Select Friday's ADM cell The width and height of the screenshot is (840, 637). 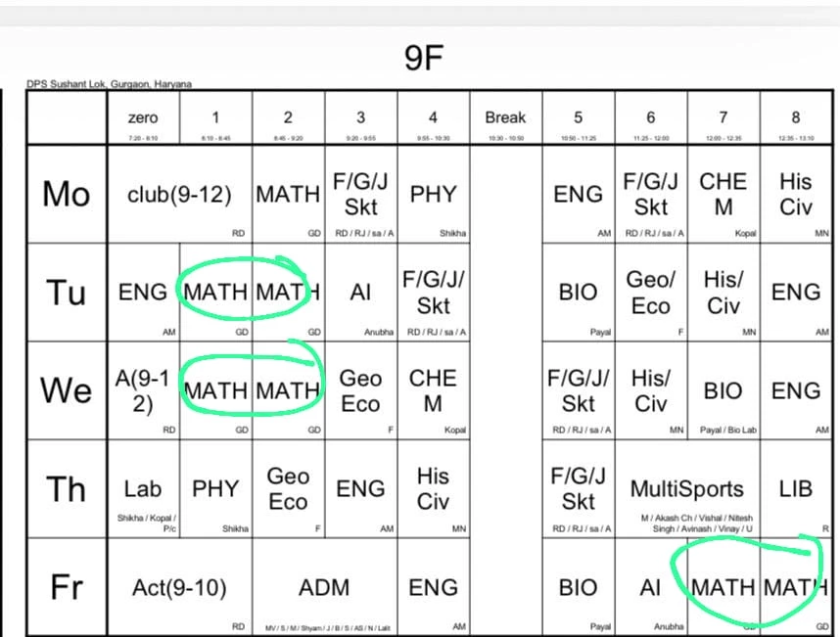324,588
